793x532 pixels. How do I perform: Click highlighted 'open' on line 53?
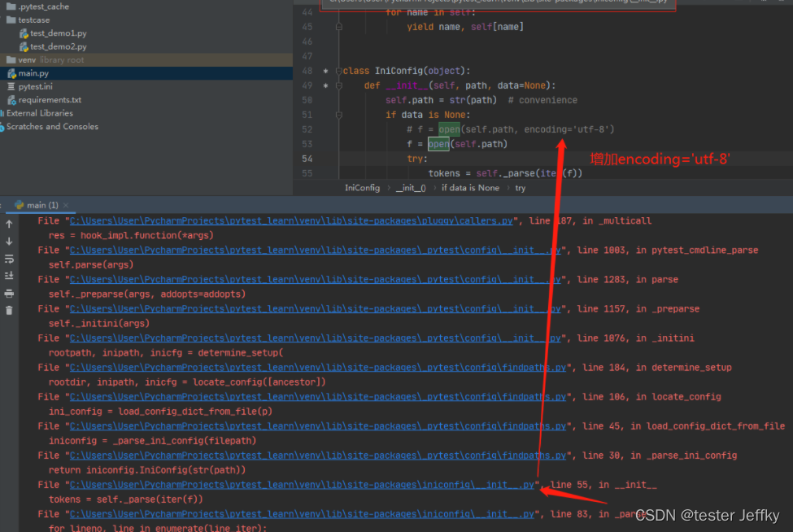tap(438, 144)
